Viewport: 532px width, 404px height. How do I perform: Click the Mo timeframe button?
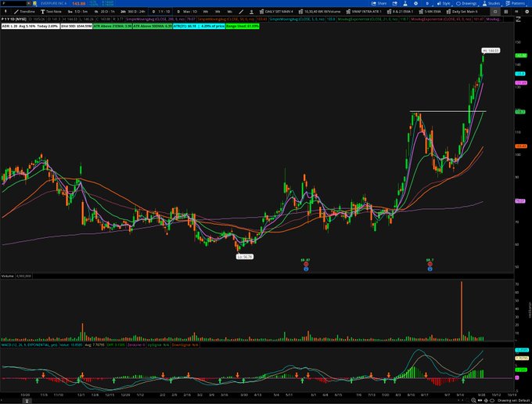pyautogui.click(x=230, y=12)
